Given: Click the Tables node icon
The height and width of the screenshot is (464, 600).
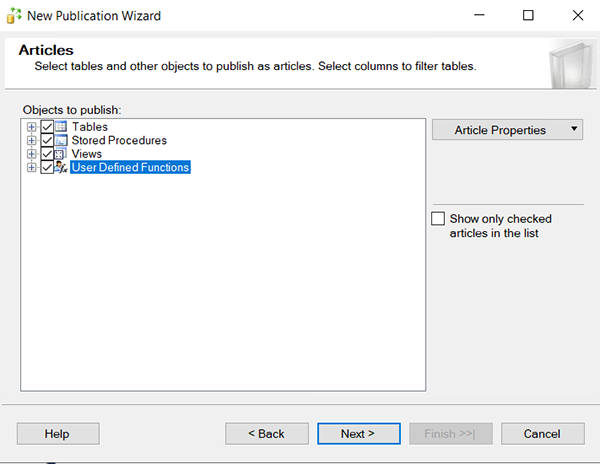Looking at the screenshot, I should pos(60,127).
